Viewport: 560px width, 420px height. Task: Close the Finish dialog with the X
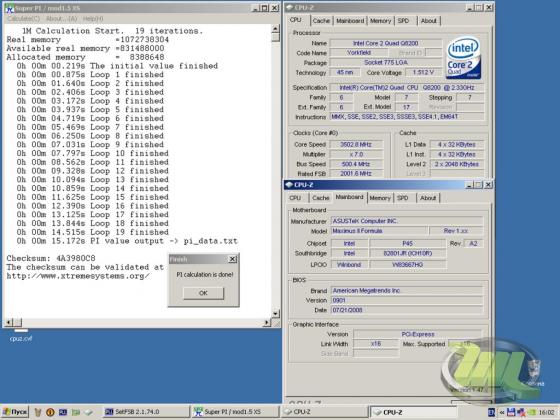pyautogui.click(x=232, y=259)
